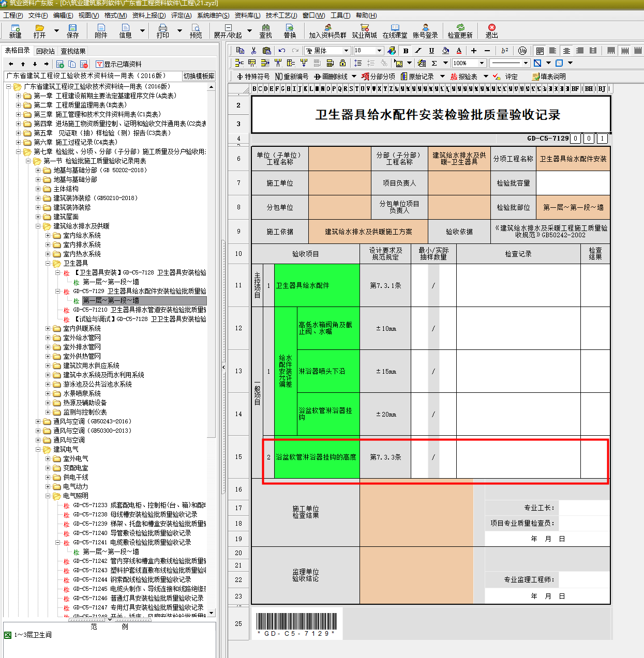644x658 pixels.
Task: Click the 评定 button
Action: [x=505, y=76]
